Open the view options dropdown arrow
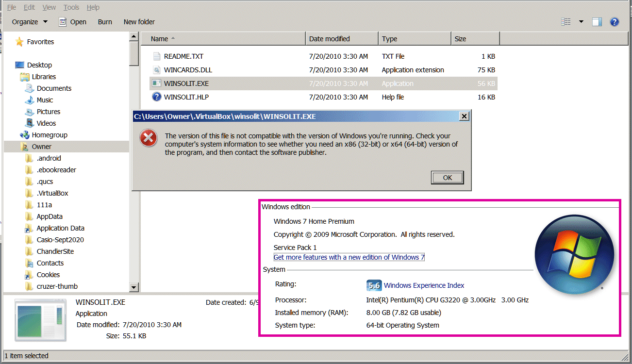 click(581, 22)
